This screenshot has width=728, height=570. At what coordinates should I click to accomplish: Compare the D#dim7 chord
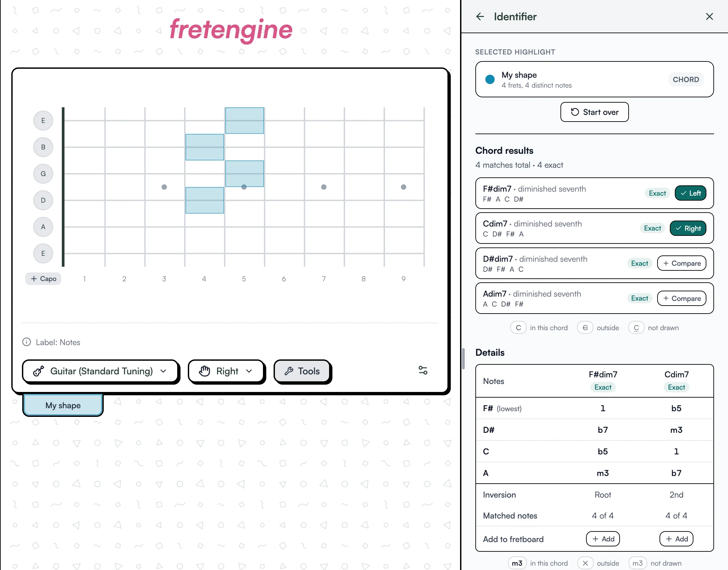(681, 263)
